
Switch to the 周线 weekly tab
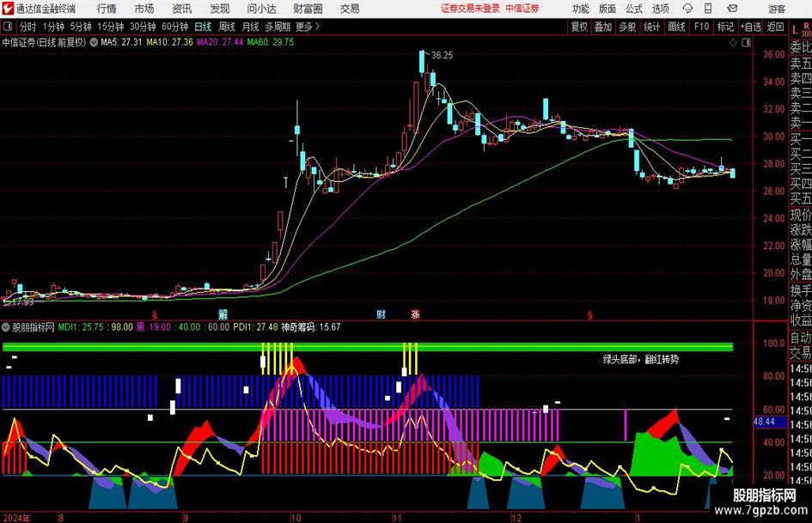(x=227, y=27)
